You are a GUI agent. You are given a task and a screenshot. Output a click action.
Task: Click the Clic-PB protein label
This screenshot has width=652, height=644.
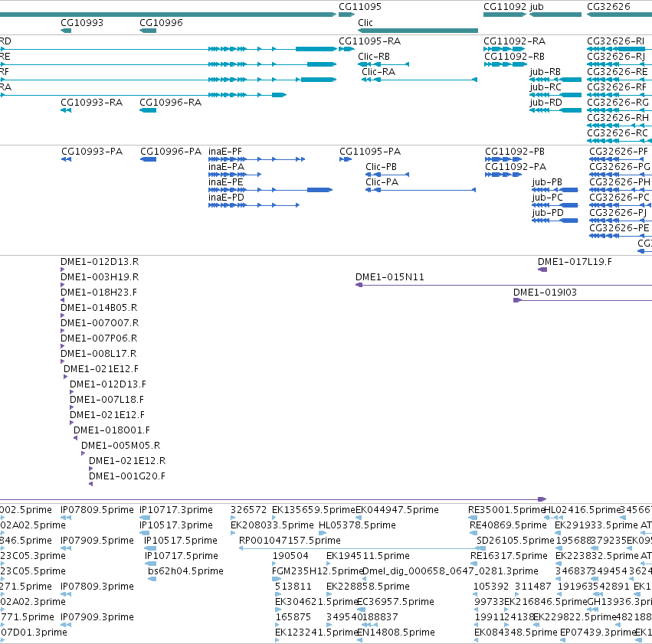[x=382, y=167]
